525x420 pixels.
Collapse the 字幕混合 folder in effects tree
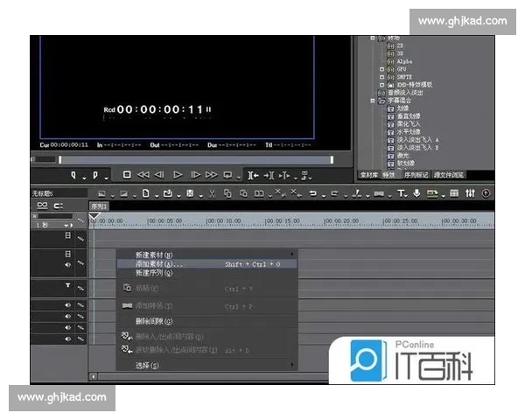pos(372,101)
